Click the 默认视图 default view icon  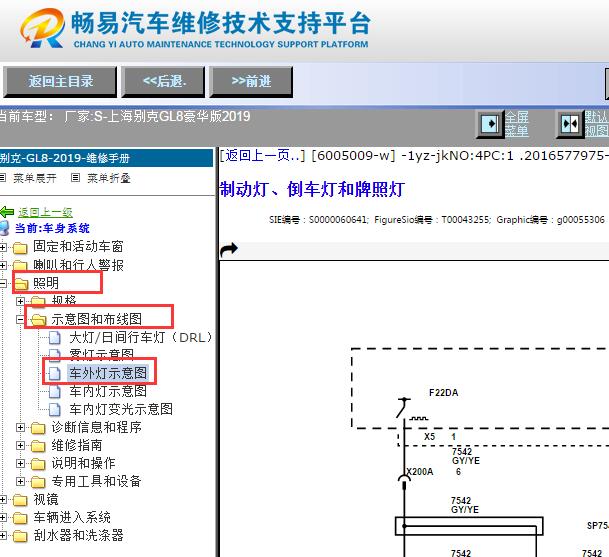point(570,124)
